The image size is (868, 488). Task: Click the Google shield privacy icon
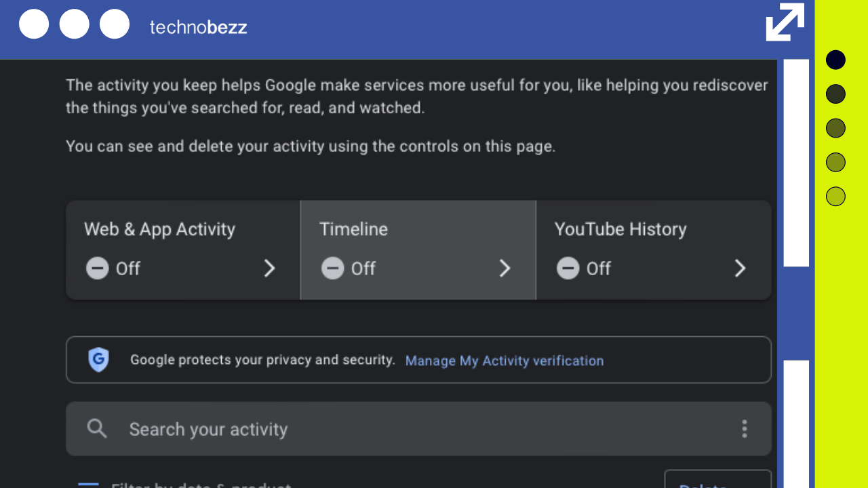[x=98, y=359]
